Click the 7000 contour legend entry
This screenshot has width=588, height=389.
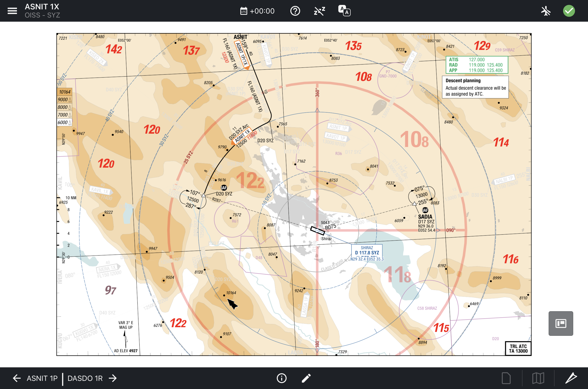click(65, 115)
